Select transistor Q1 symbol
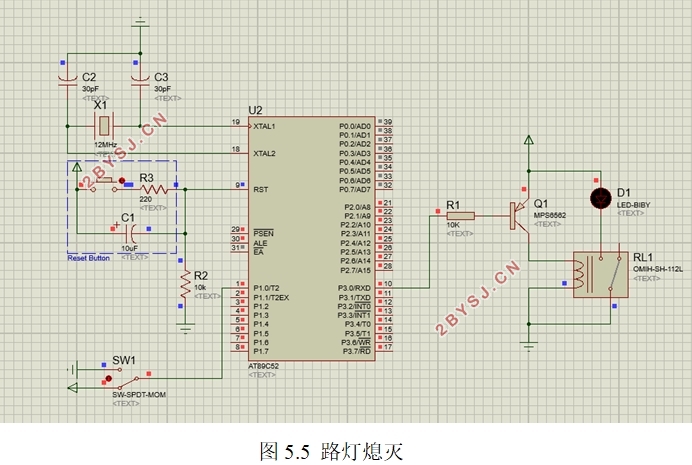The width and height of the screenshot is (692, 465). (520, 216)
